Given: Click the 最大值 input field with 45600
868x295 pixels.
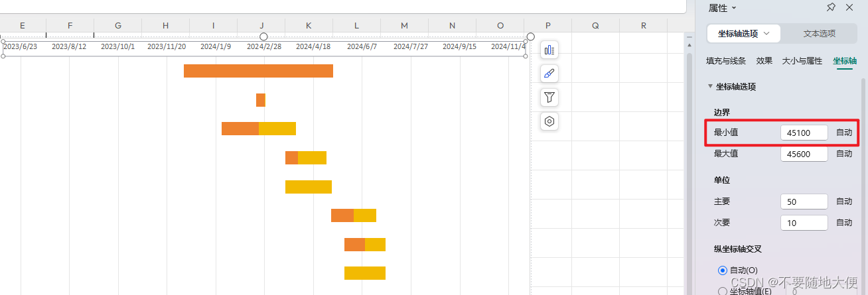Looking at the screenshot, I should click(804, 154).
